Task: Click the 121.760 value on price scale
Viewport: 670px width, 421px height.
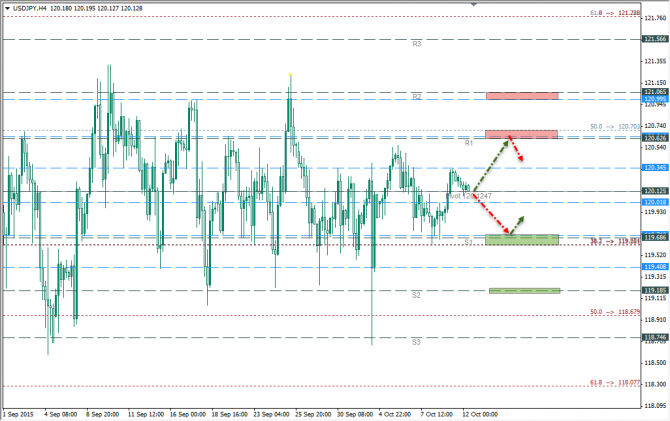Action: pos(655,18)
